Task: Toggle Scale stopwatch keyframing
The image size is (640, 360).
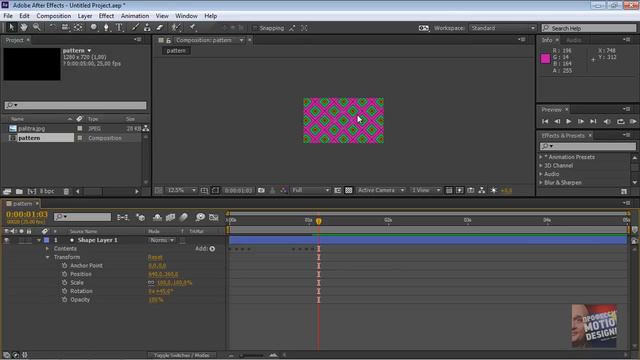Action: pos(64,282)
